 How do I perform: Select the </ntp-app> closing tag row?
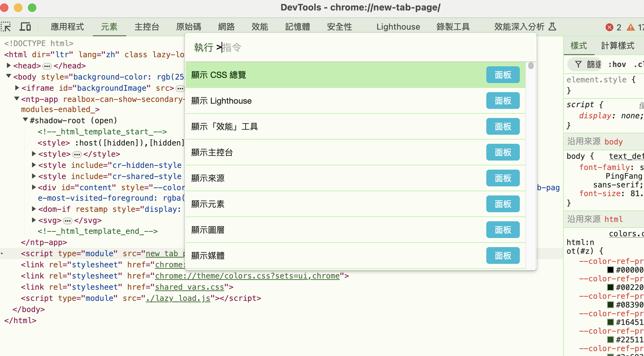[x=44, y=243]
